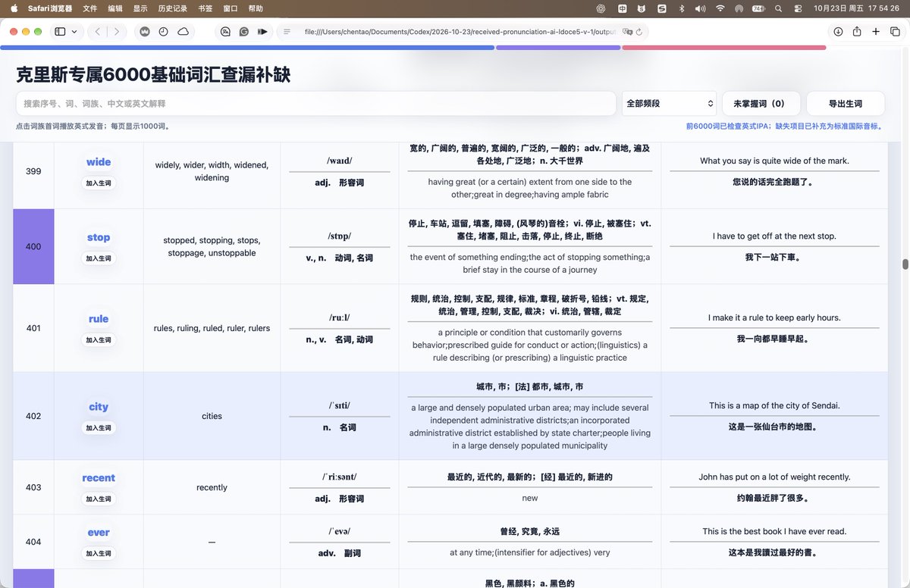910x588 pixels.
Task: Go forward with the right arrow
Action: 117,32
